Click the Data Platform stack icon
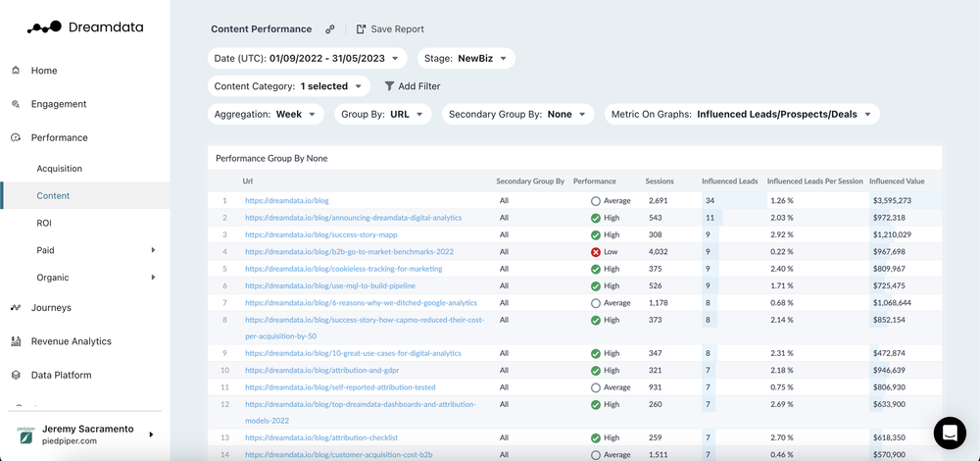The image size is (980, 461). (17, 376)
